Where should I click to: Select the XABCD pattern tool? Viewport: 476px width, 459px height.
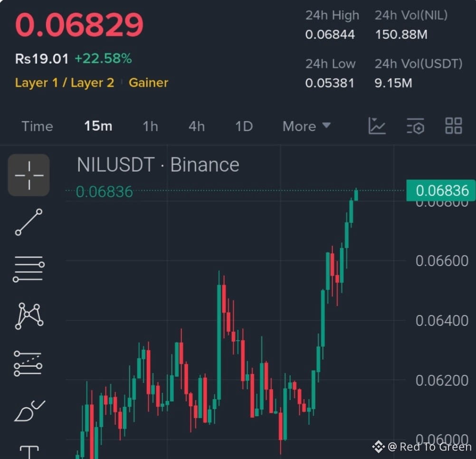click(29, 316)
